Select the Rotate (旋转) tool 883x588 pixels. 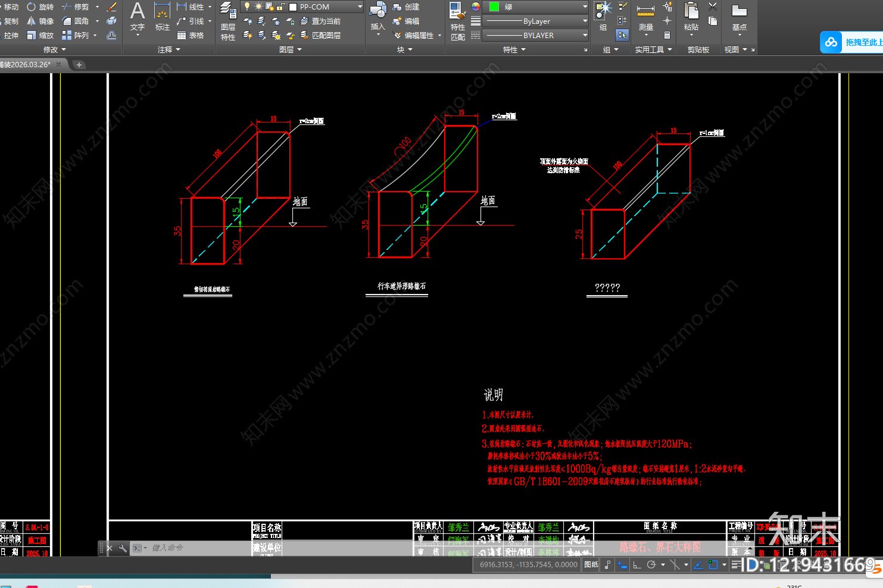40,7
